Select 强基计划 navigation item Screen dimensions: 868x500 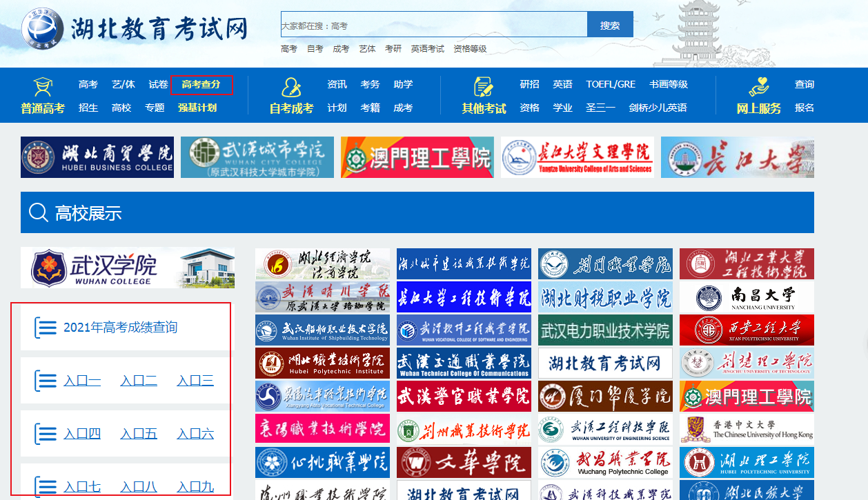pyautogui.click(x=197, y=108)
